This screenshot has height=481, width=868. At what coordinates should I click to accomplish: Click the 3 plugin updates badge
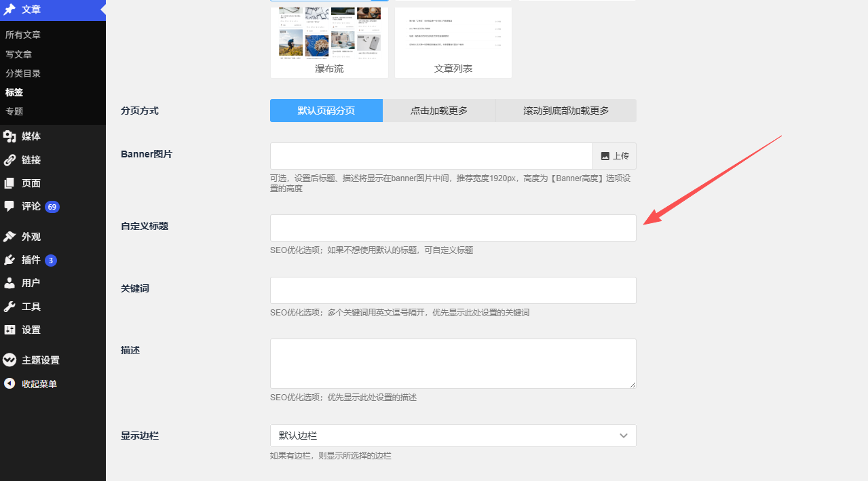point(51,261)
